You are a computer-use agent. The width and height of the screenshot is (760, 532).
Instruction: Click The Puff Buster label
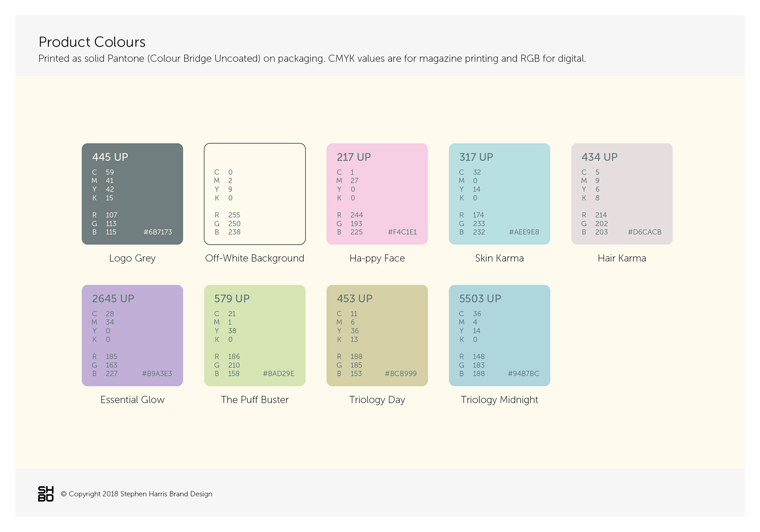pyautogui.click(x=255, y=399)
